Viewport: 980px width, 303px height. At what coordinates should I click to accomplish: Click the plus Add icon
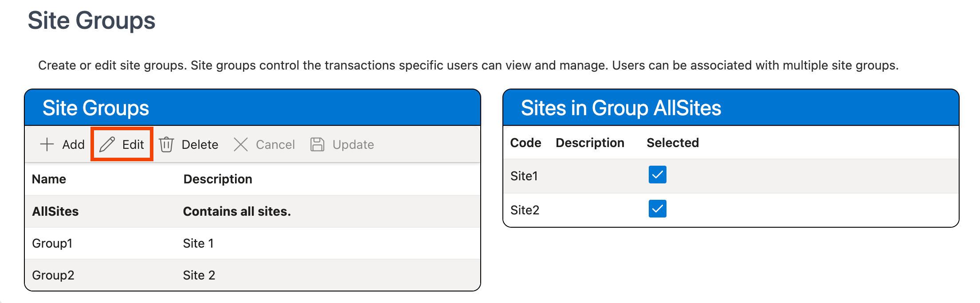click(47, 144)
